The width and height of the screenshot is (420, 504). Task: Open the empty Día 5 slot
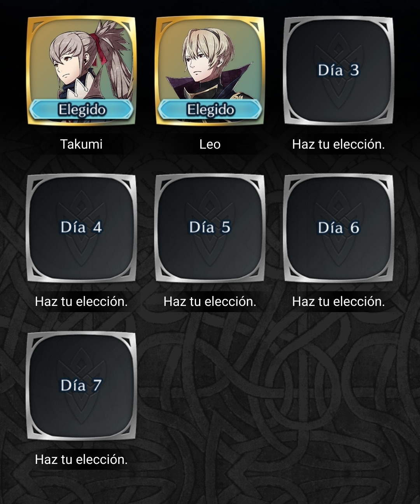pos(210,228)
